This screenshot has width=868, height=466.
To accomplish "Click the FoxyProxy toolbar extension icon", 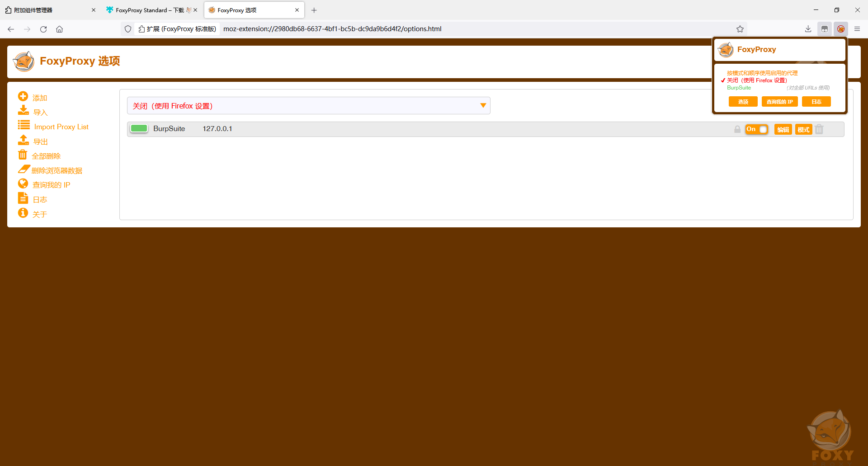I will coord(841,29).
